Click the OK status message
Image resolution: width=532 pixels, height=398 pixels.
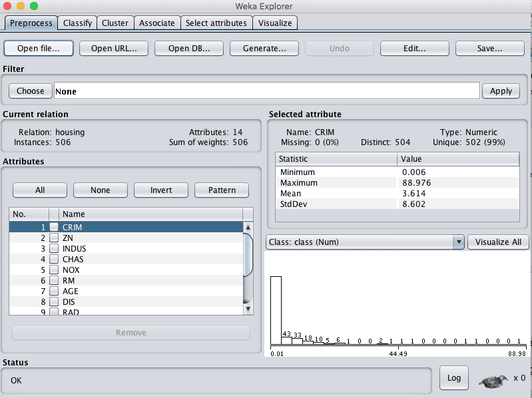point(16,381)
